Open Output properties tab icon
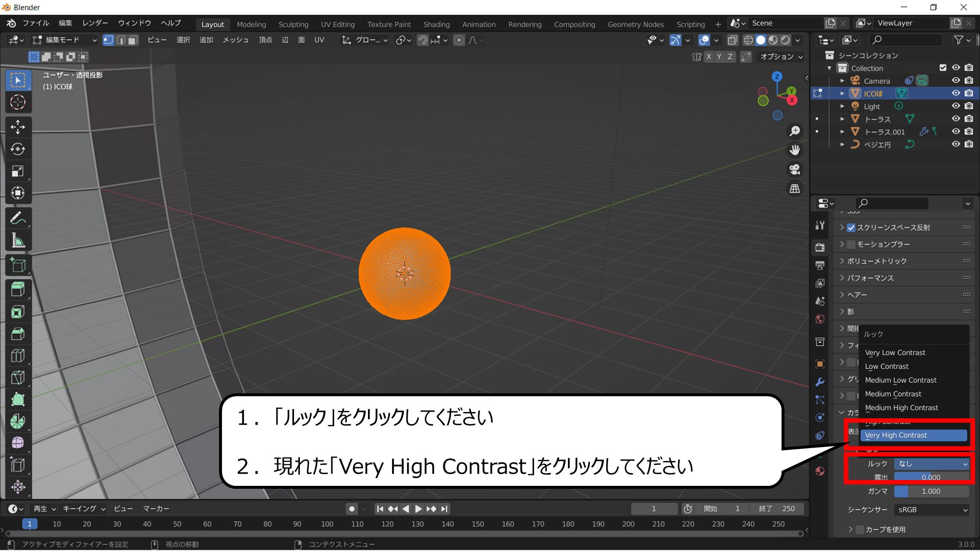Screen dimensions: 980x551 point(820,265)
